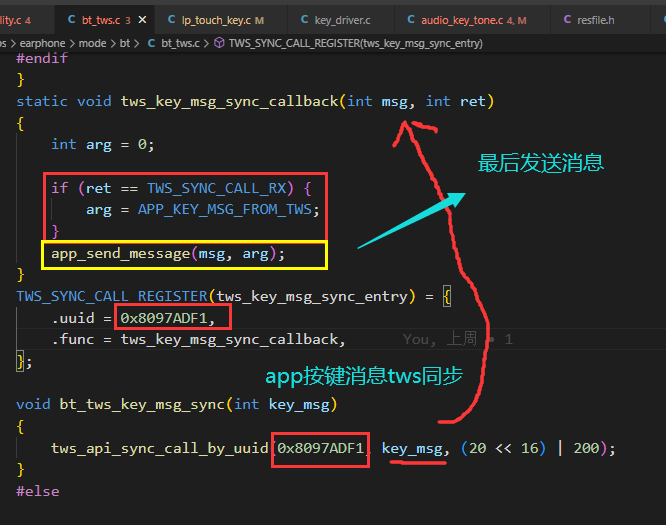Open TWS_SYNC_CALL_REGISTER breadcrumb symbol
This screenshot has width=666, height=525.
pyautogui.click(x=356, y=43)
